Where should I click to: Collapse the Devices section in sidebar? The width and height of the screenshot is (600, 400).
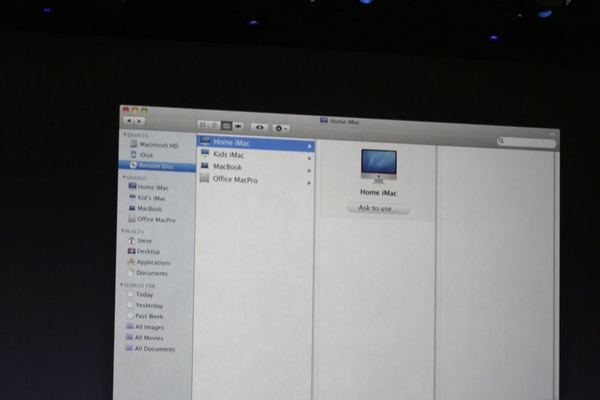[125, 135]
